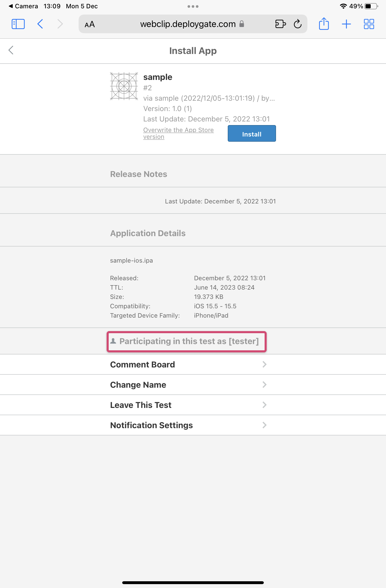The width and height of the screenshot is (386, 588).
Task: Return to Camera app via status bar
Action: 23,6
